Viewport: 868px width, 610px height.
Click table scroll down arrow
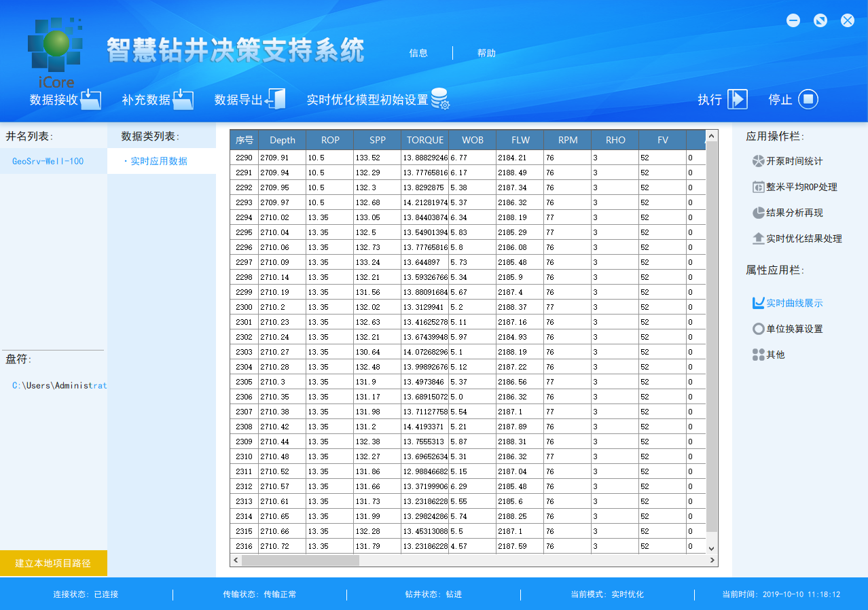pyautogui.click(x=712, y=548)
